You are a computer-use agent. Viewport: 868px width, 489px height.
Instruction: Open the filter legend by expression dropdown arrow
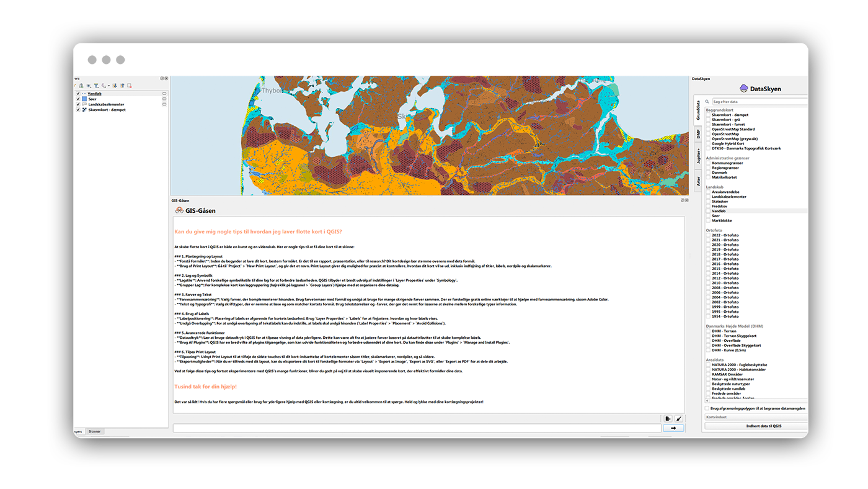109,86
